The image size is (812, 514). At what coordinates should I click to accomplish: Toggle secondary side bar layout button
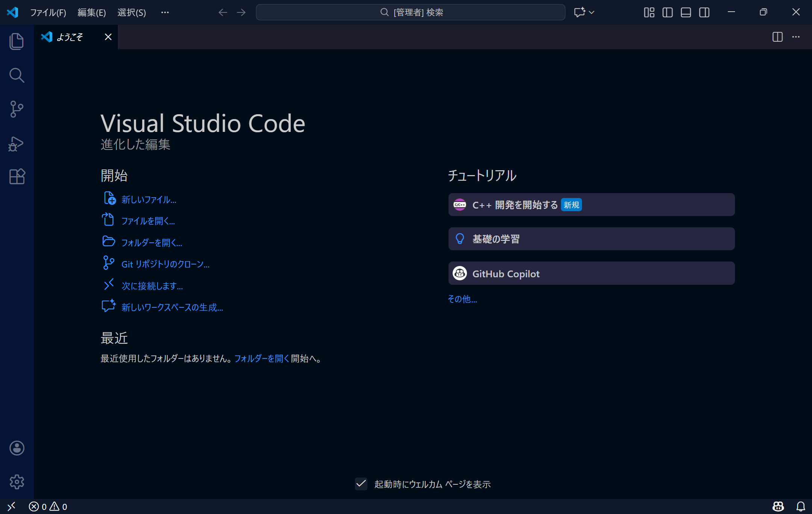[704, 12]
